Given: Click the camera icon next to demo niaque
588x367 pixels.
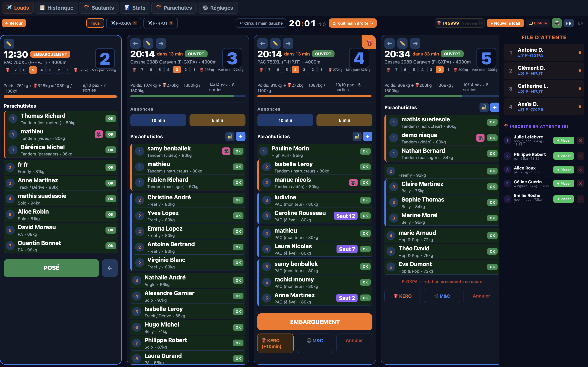Looking at the screenshot, I should pyautogui.click(x=480, y=138).
